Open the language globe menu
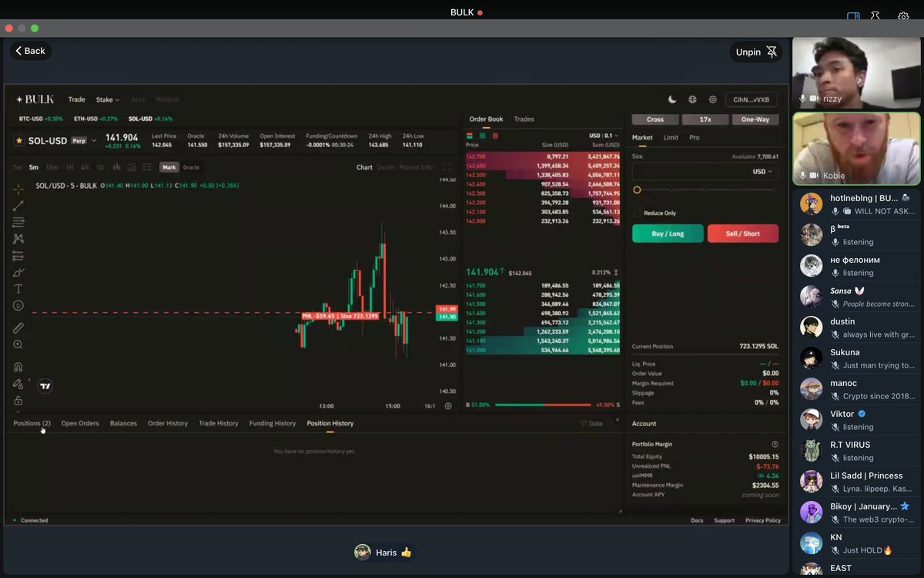The image size is (924, 578). pos(692,99)
